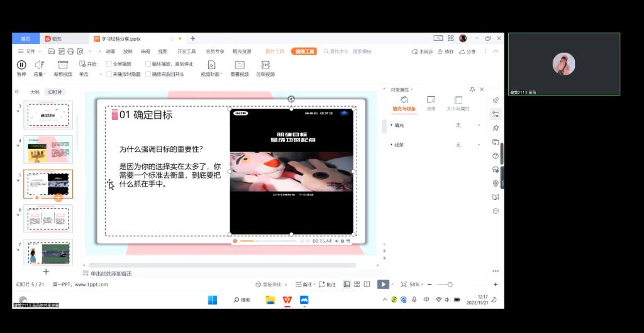
Task: Switch to the 图片工具 ribbon tab
Action: [275, 52]
